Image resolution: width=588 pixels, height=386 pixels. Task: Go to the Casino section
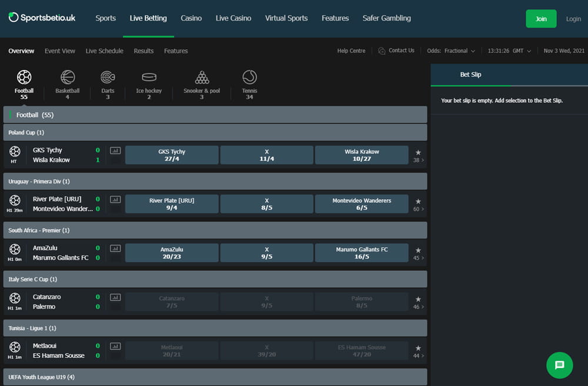pos(191,18)
